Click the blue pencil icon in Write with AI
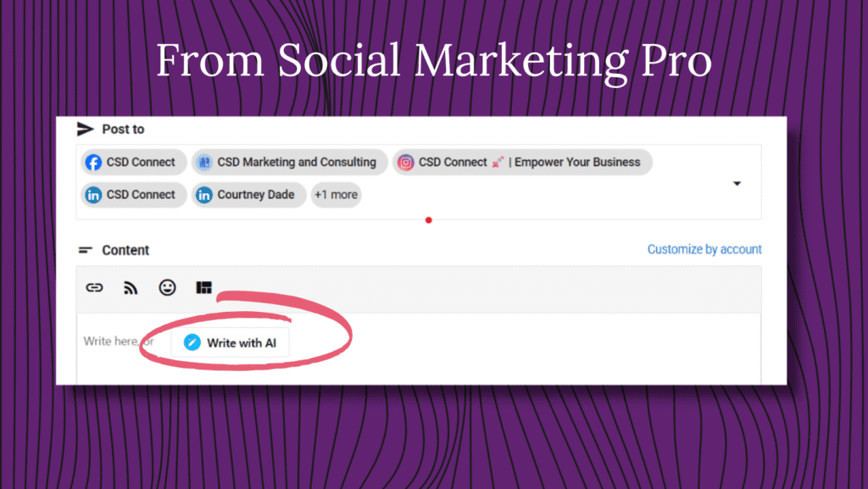 pos(192,343)
